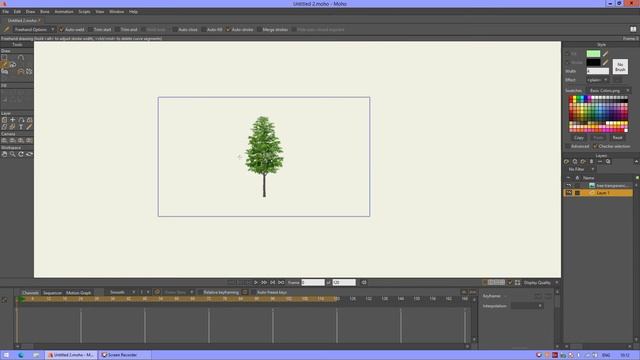This screenshot has width=640, height=360.
Task: Open the Bone menu
Action: click(x=44, y=12)
